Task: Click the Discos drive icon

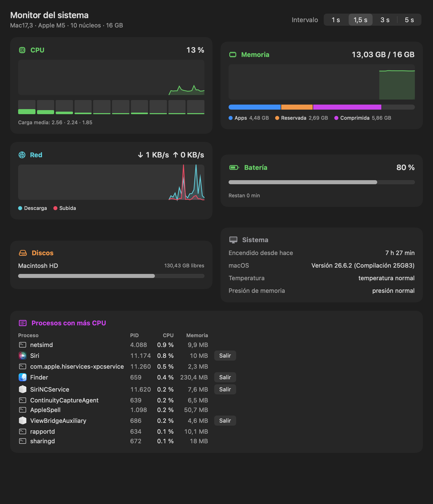Action: (x=23, y=253)
